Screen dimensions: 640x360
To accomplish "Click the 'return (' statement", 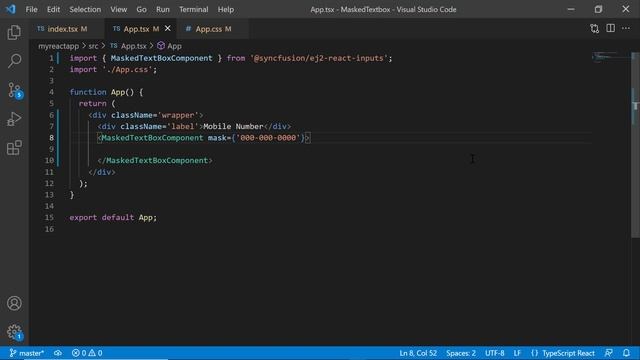I will point(97,104).
